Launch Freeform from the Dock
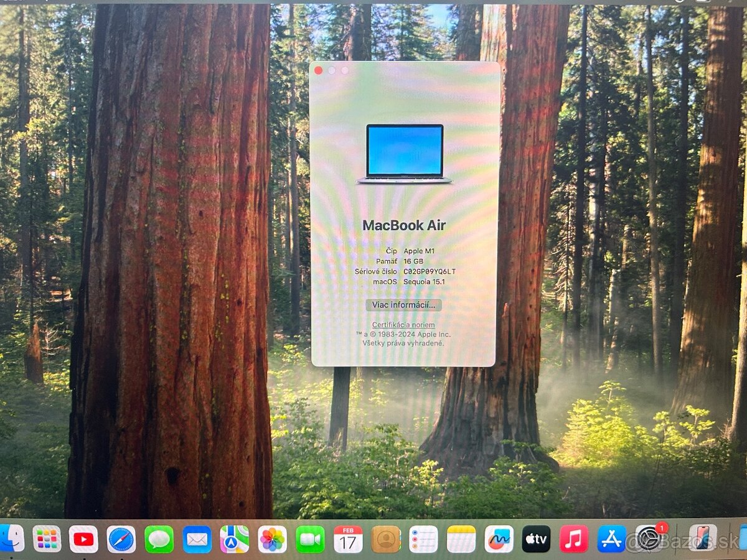The height and width of the screenshot is (560, 747). (499, 539)
